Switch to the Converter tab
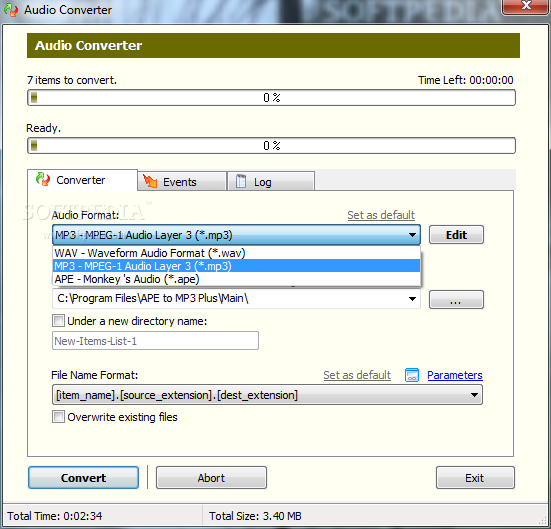The image size is (551, 529). [x=83, y=180]
